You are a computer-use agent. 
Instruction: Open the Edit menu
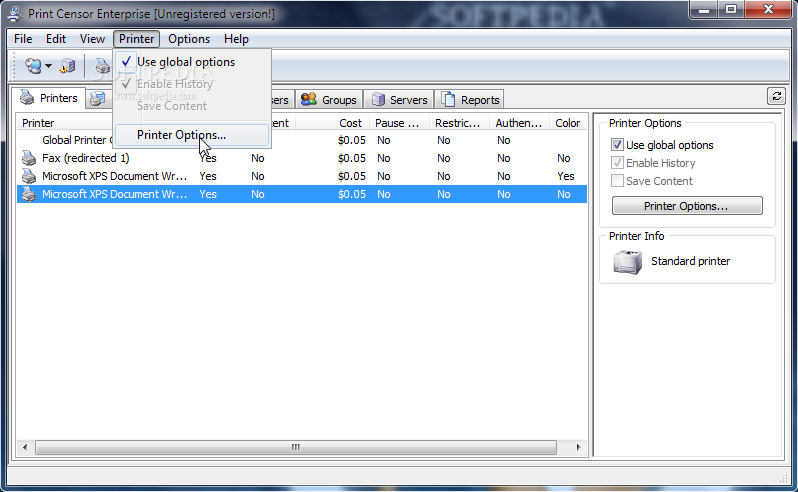pos(55,39)
